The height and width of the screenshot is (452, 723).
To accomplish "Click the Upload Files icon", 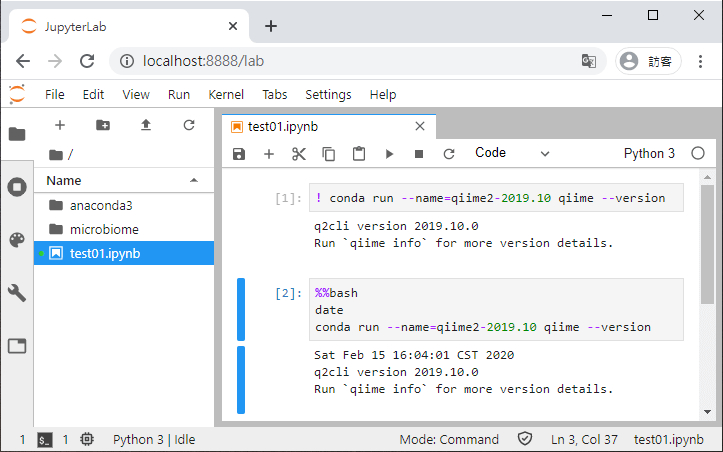I will (146, 125).
